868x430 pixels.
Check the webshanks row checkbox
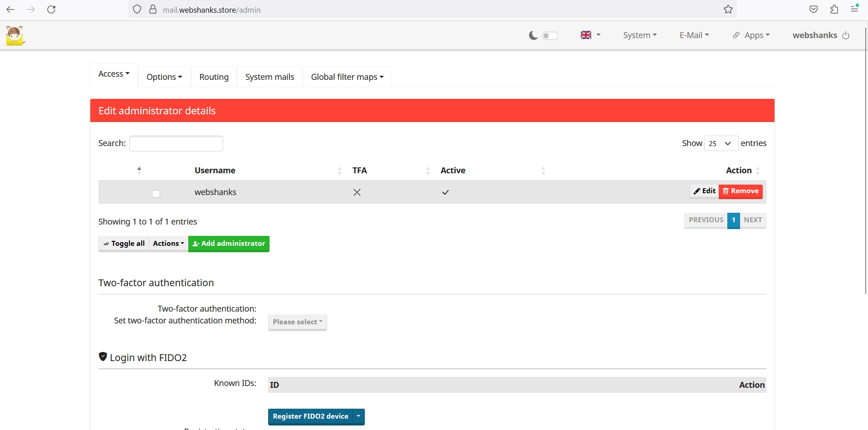pos(156,194)
